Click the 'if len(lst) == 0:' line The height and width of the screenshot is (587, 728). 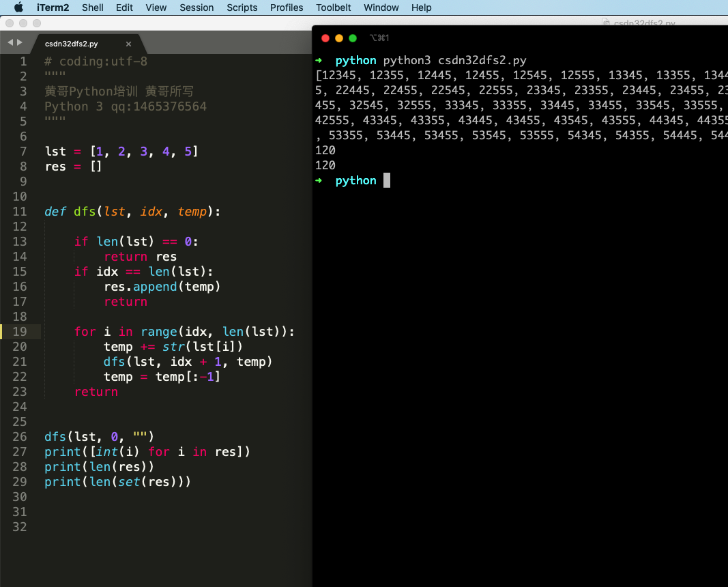click(136, 242)
